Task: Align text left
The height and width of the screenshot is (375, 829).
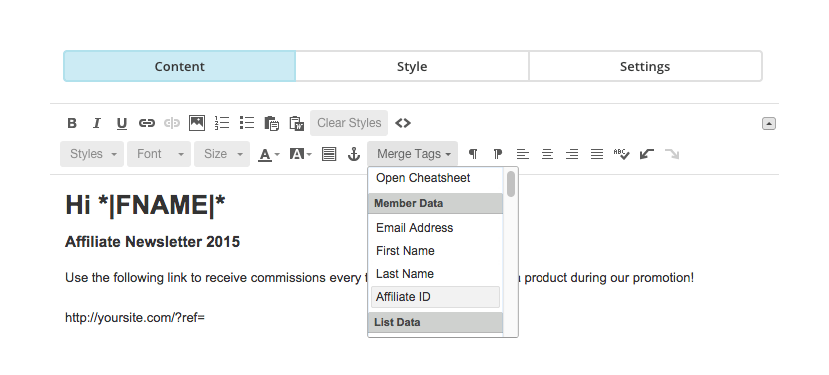Action: 522,154
